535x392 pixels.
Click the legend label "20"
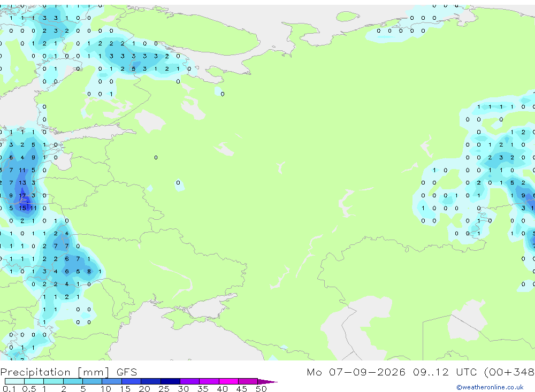pos(144,389)
